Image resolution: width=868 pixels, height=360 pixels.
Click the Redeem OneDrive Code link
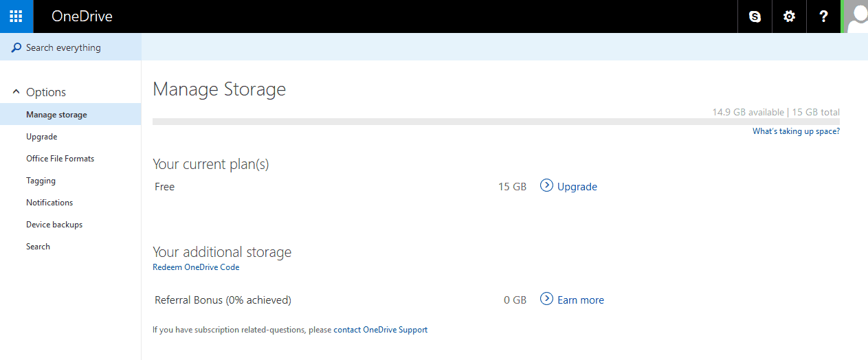click(x=196, y=267)
